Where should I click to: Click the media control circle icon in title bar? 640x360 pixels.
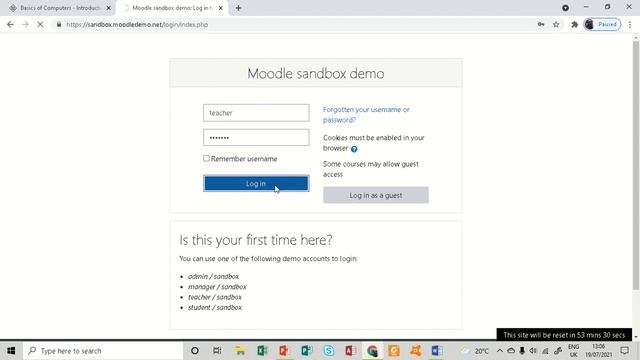[x=565, y=8]
